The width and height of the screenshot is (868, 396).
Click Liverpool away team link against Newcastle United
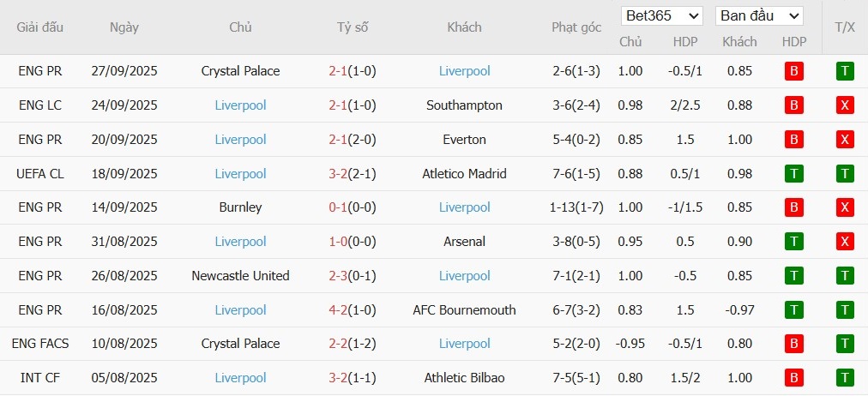[x=464, y=276]
